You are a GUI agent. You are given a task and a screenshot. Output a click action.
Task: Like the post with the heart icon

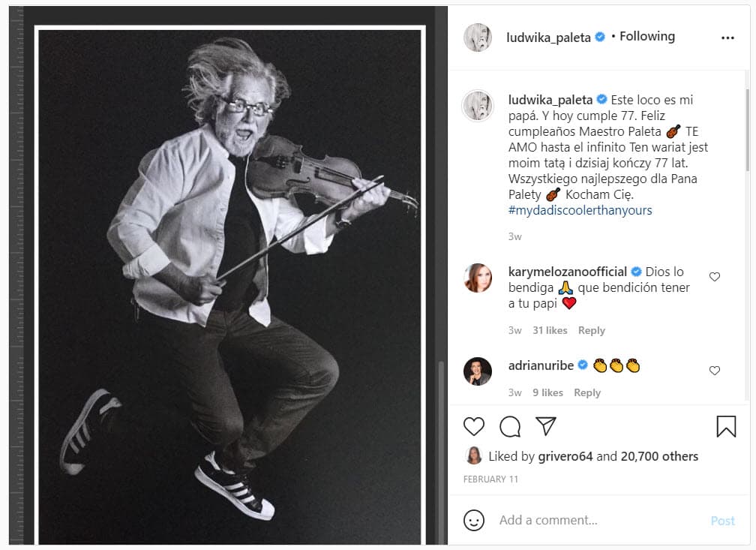click(474, 427)
